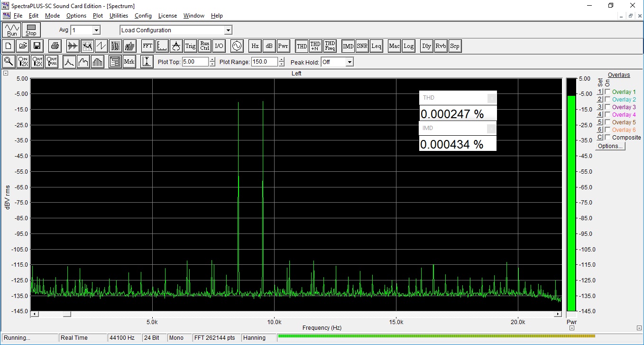Open the signal generator sine icon
Image resolution: width=644 pixels, height=345 pixels.
tap(237, 46)
